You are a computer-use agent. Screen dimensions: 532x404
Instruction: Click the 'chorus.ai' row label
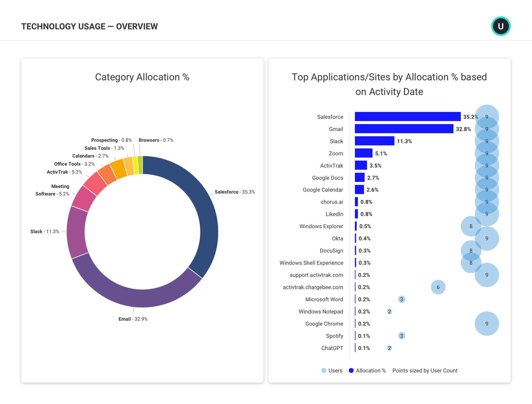(x=332, y=202)
